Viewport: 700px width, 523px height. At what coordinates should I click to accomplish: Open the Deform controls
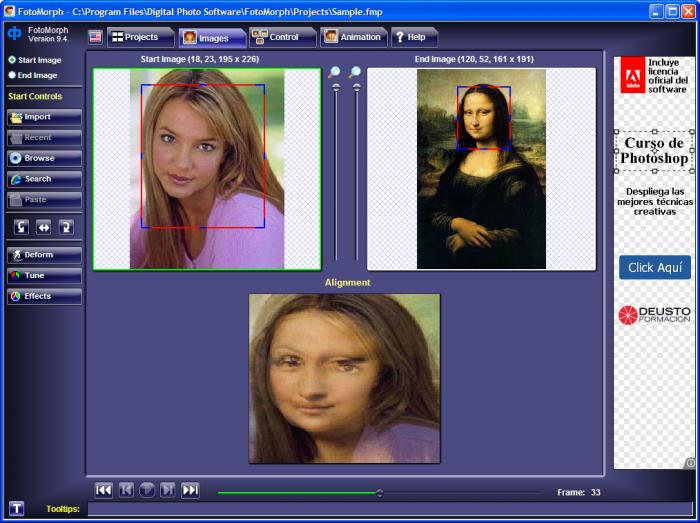click(x=43, y=255)
